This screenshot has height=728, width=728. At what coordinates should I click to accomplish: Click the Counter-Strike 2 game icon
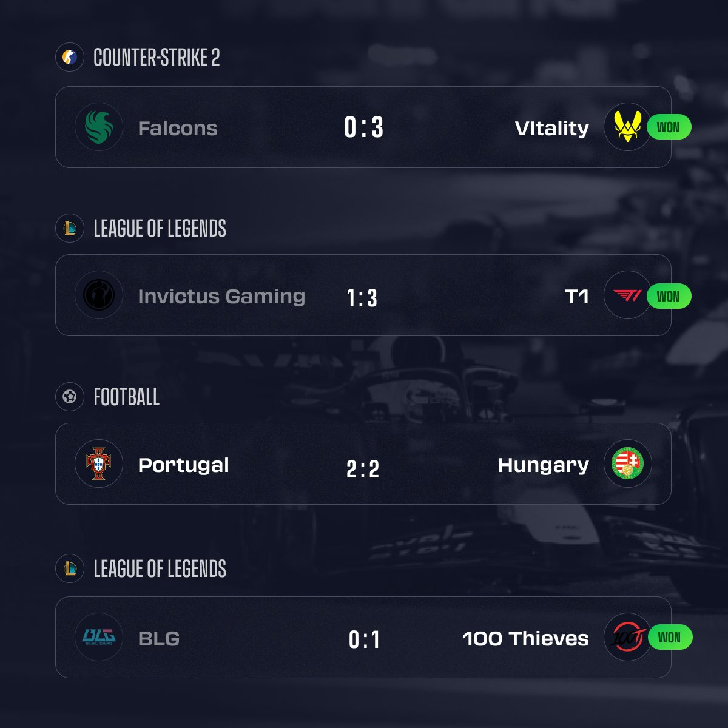tap(69, 58)
